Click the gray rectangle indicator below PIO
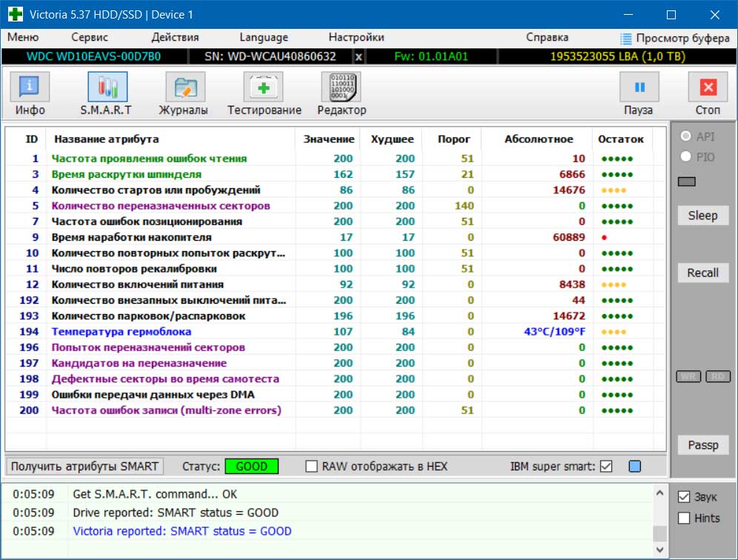Viewport: 738px width, 560px height. 687,181
